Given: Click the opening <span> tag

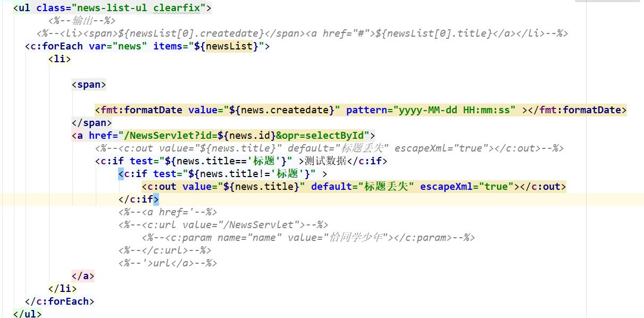Looking at the screenshot, I should pyautogui.click(x=89, y=85).
